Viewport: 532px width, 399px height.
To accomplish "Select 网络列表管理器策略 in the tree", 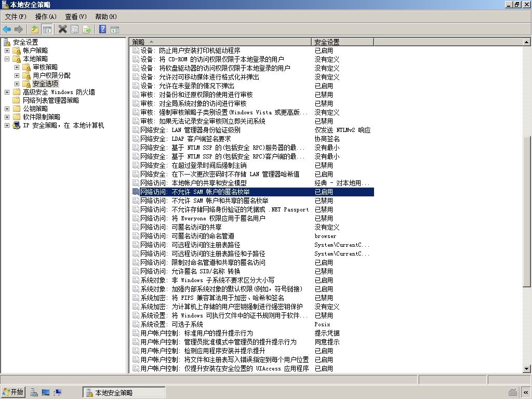I will click(x=51, y=100).
